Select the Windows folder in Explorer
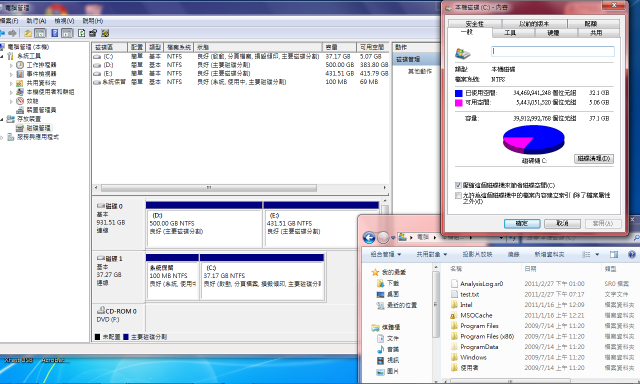This screenshot has height=384, width=640. click(x=473, y=357)
